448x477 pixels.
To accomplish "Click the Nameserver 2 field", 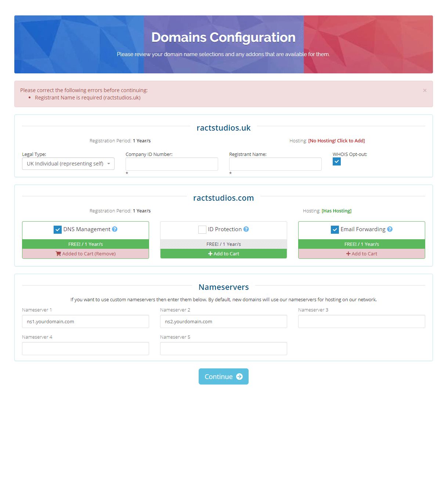I will click(x=224, y=321).
